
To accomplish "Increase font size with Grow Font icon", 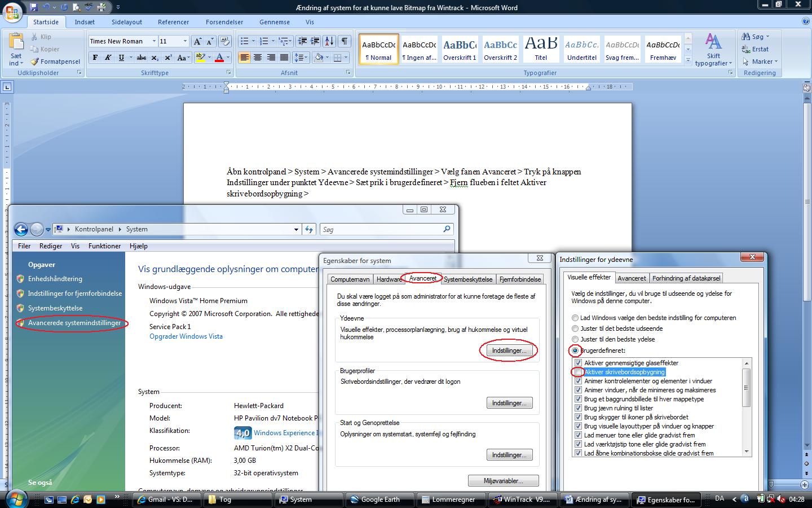I will (x=197, y=41).
